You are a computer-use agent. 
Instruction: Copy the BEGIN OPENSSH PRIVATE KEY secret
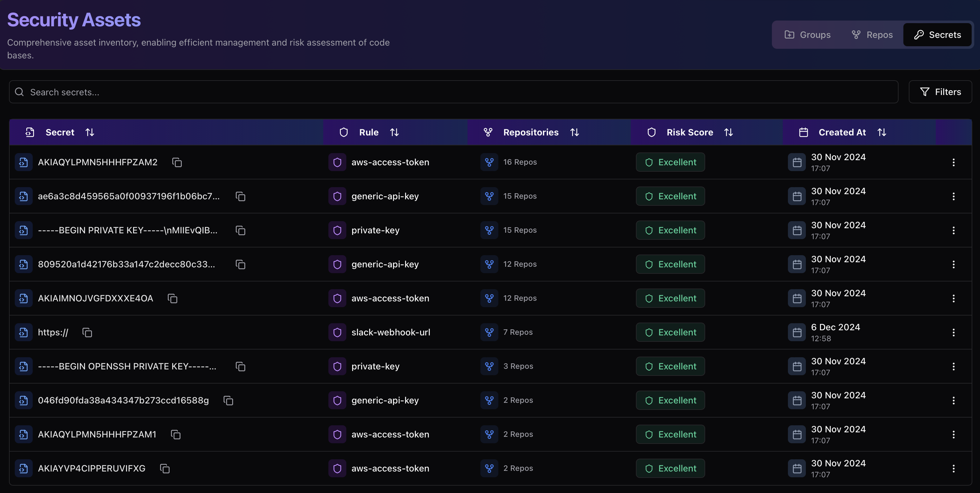click(241, 366)
